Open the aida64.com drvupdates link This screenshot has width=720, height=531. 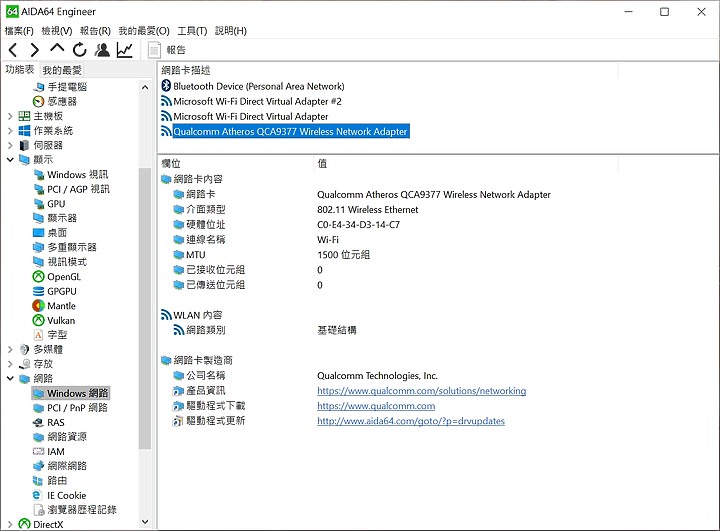tap(411, 421)
